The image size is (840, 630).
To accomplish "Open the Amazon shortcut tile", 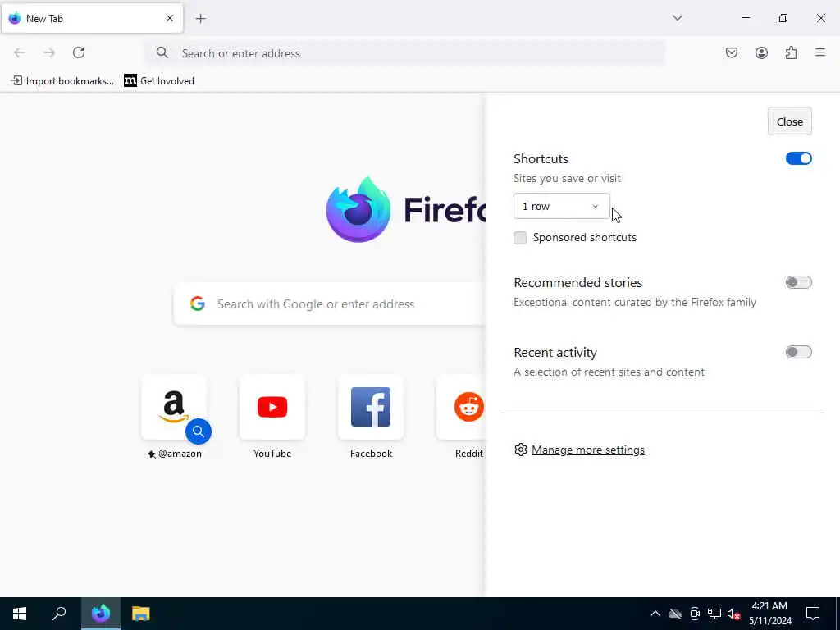I will (x=174, y=408).
